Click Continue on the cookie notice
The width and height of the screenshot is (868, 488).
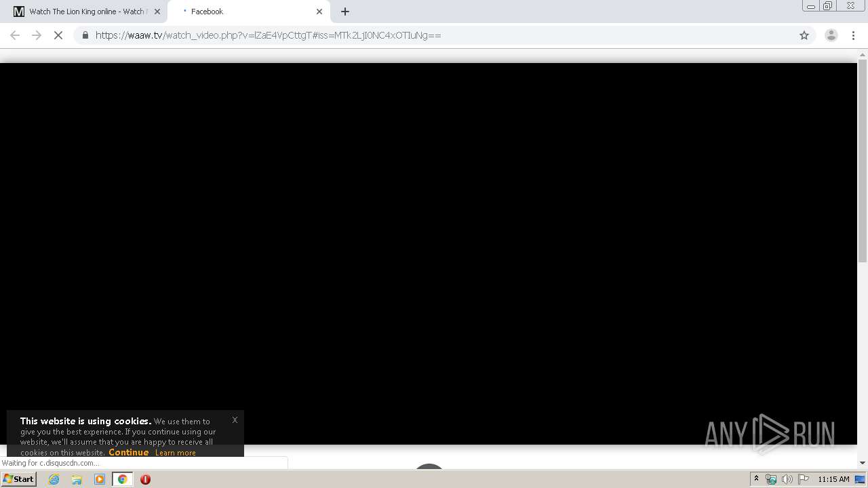click(x=128, y=452)
